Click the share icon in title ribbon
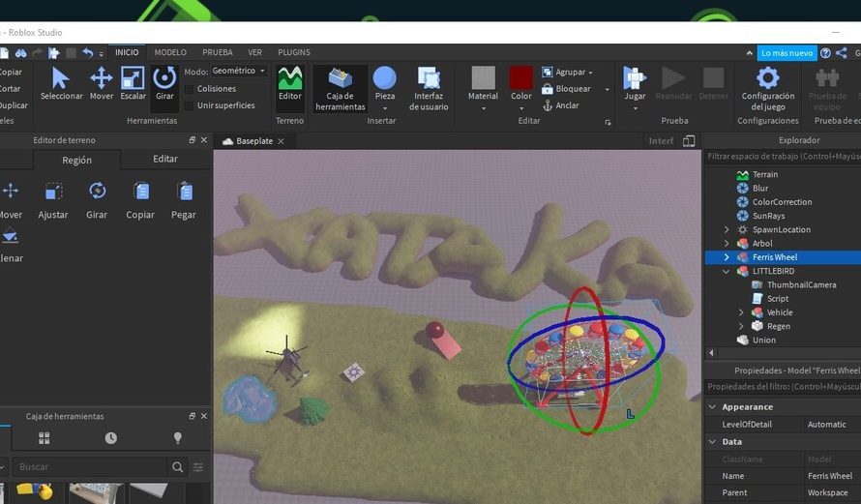Screen dimensions: 861x504 (841, 52)
